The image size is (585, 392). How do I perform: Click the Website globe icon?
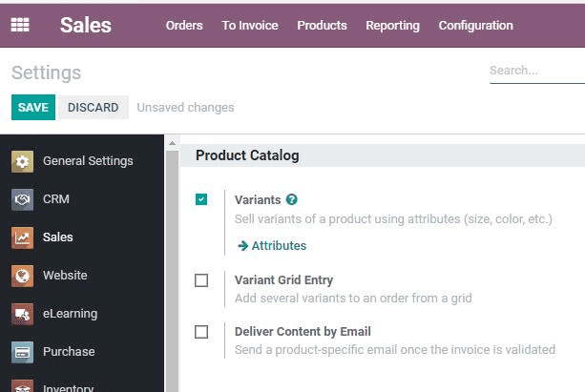pos(22,276)
